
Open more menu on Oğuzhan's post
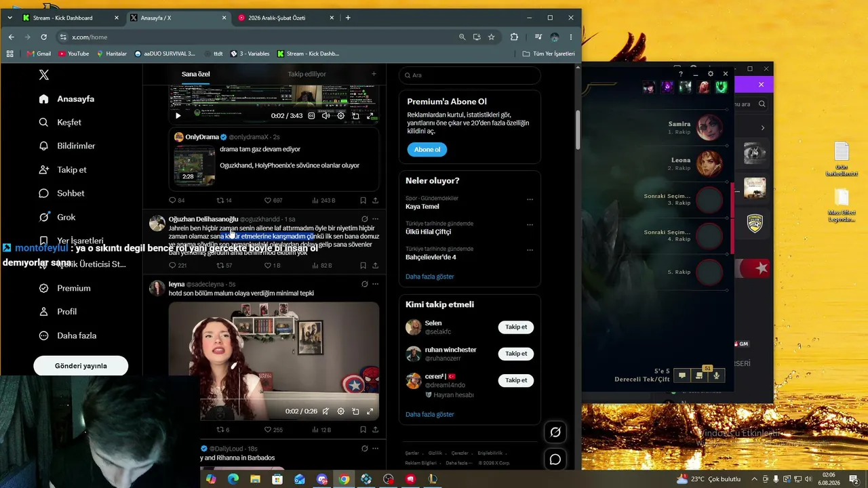pos(376,219)
